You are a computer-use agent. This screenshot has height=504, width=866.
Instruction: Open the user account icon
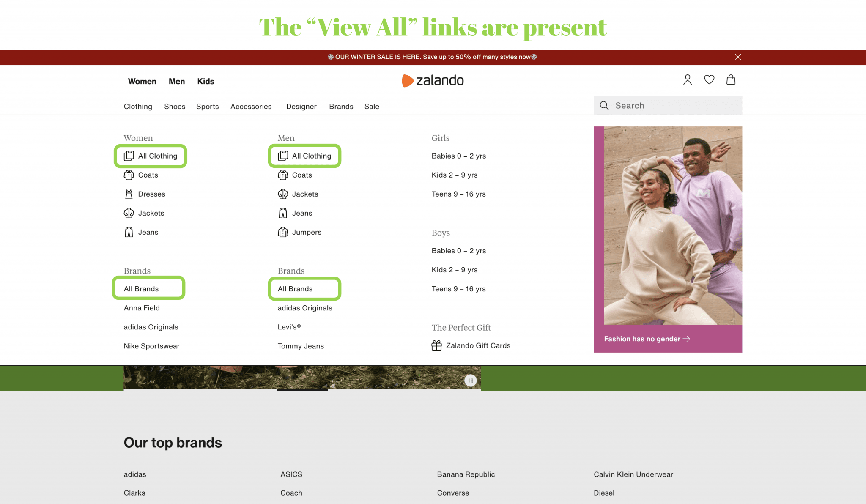[x=688, y=80]
